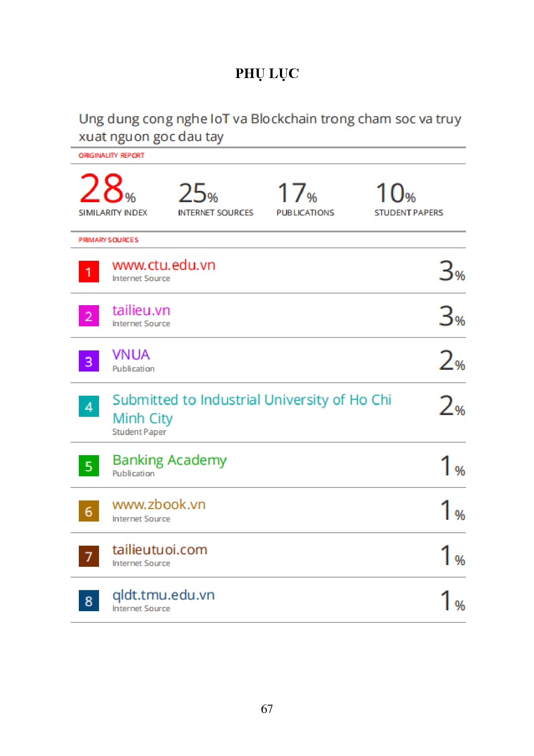This screenshot has width=534, height=756.
Task: Open the www.zbook.vn source link
Action: coord(159,505)
